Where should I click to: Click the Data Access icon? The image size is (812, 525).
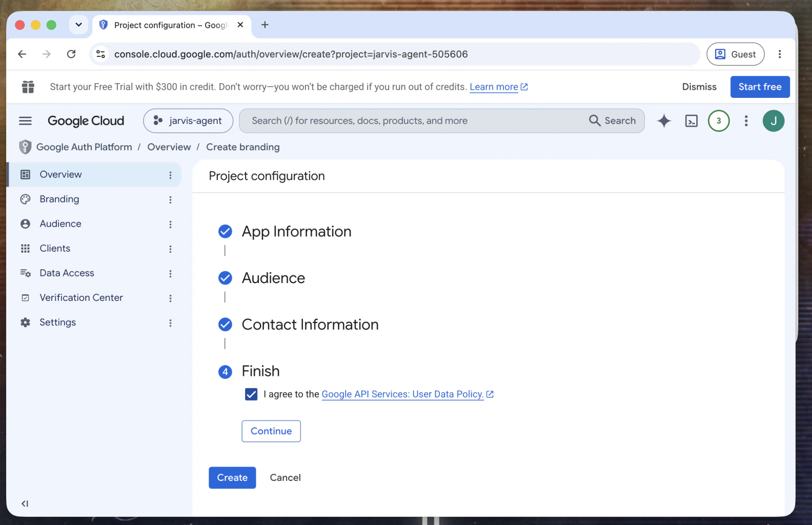point(25,273)
